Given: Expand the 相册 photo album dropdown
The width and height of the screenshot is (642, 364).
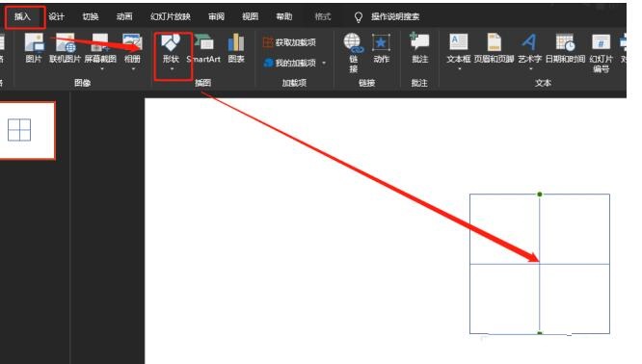Looking at the screenshot, I should pyautogui.click(x=133, y=68).
